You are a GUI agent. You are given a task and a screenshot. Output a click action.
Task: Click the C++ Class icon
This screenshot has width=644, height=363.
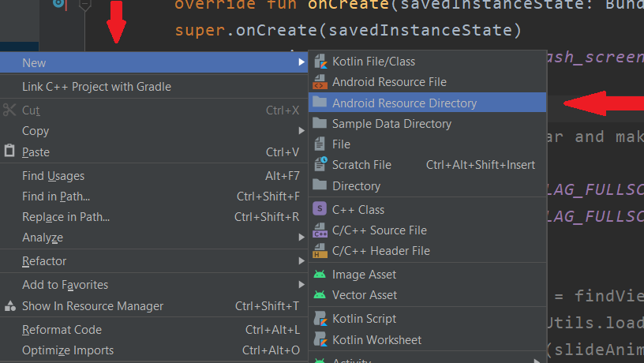pos(320,209)
